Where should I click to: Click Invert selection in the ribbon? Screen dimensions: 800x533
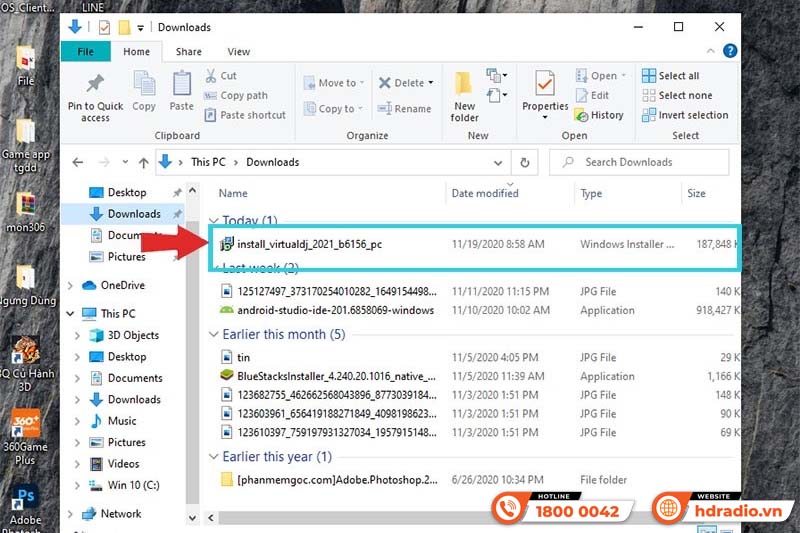click(684, 115)
